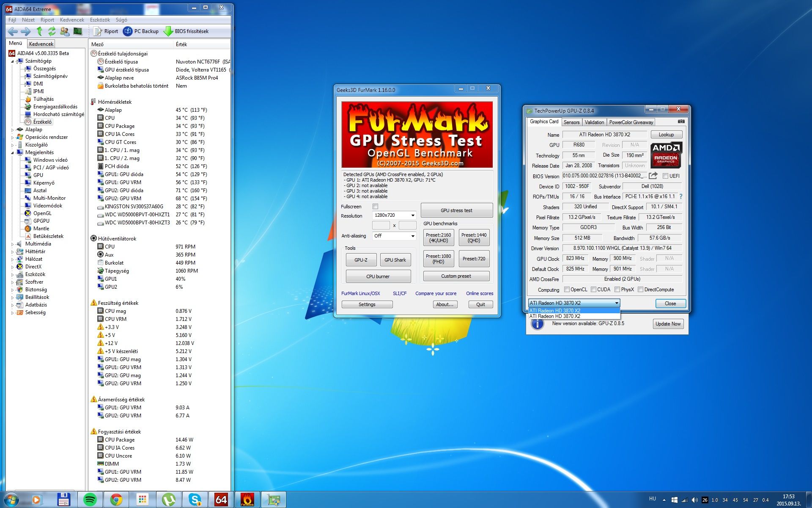Toggle the OpenCL computing checkbox
Viewport: 812px width, 508px height.
point(567,290)
